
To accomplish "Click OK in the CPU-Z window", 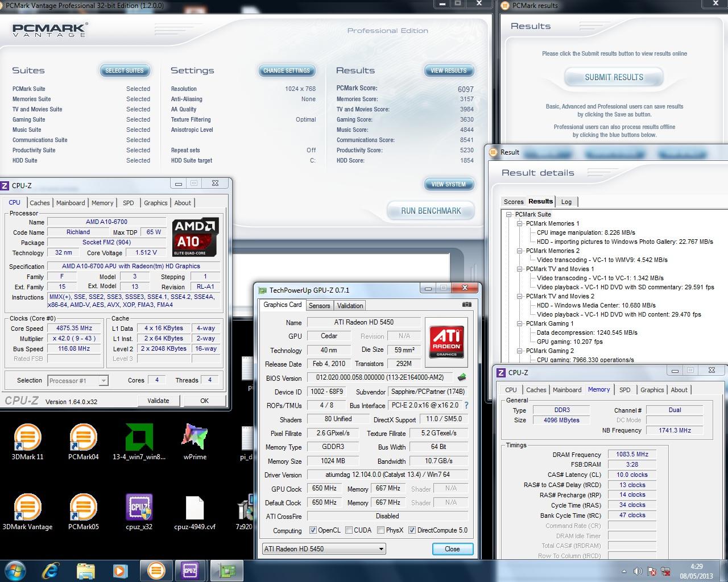I will pos(204,401).
